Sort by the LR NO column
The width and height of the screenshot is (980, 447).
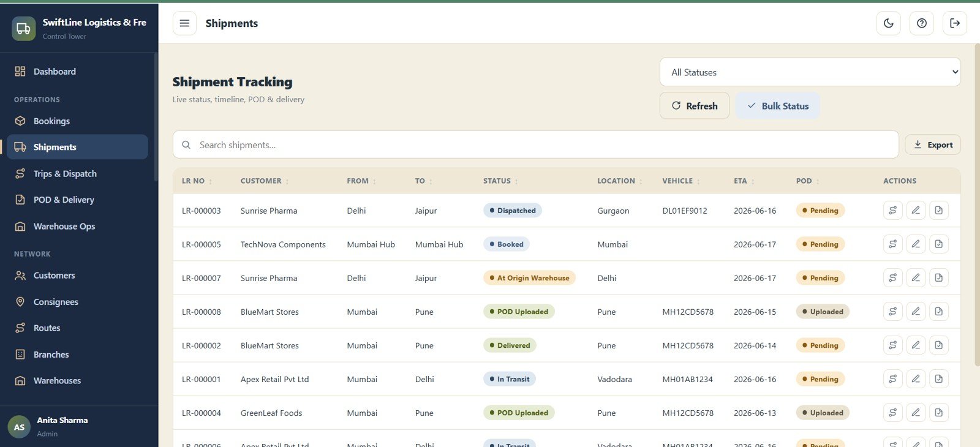pos(197,181)
